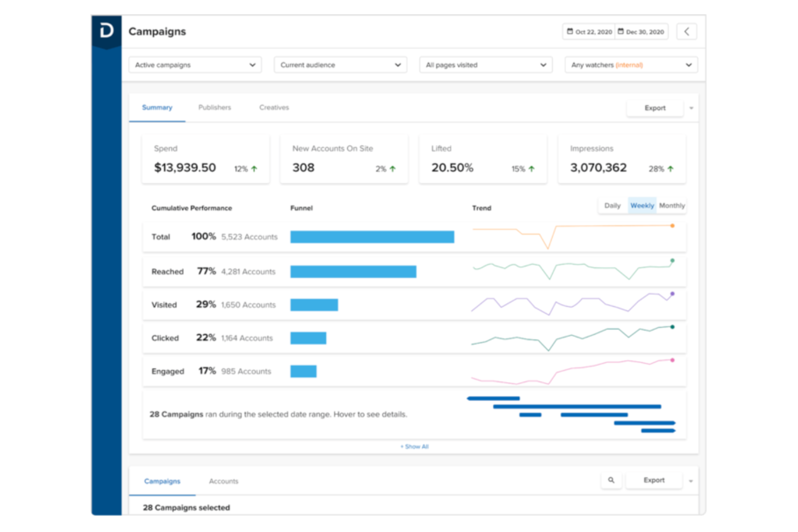Click the green up arrow beside 2%
The width and height of the screenshot is (798, 532).
[393, 169]
